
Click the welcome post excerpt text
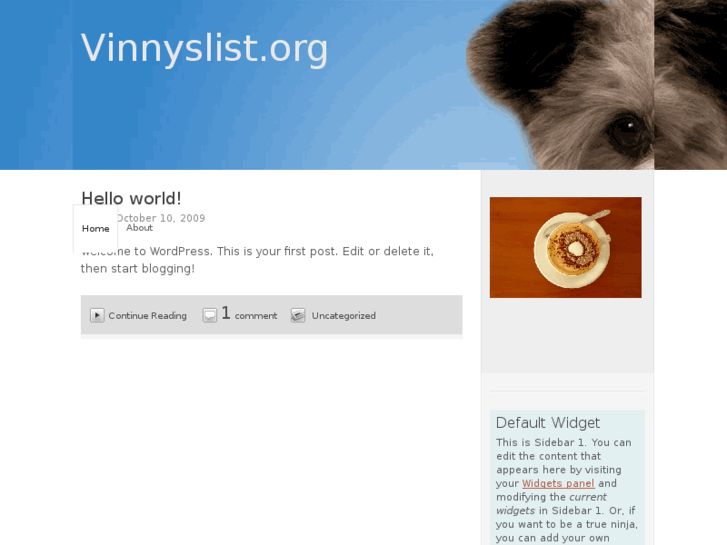[x=257, y=260]
